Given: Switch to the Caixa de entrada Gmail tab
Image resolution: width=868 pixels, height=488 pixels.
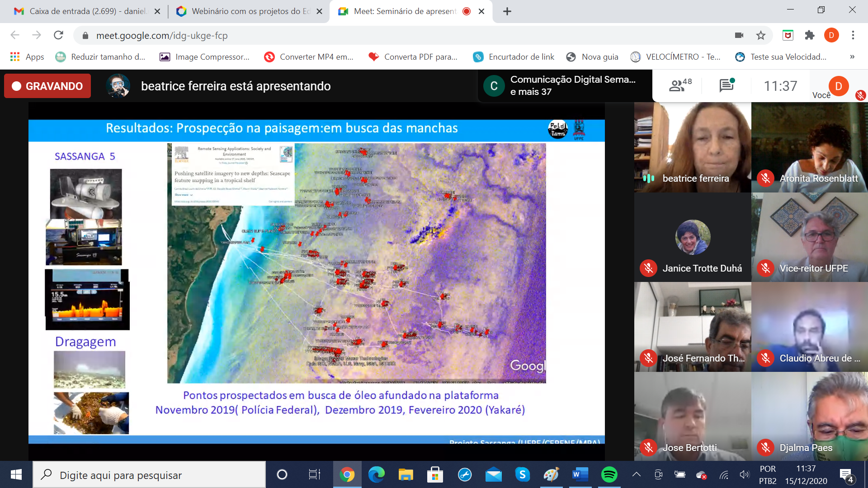Looking at the screenshot, I should (86, 11).
